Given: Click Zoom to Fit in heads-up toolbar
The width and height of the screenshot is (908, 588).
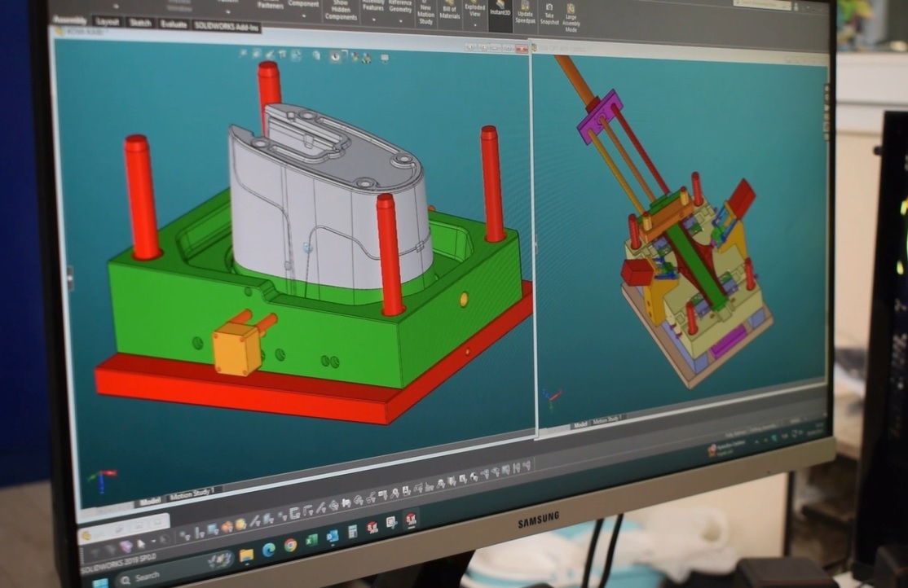Looking at the screenshot, I should pos(243,53).
